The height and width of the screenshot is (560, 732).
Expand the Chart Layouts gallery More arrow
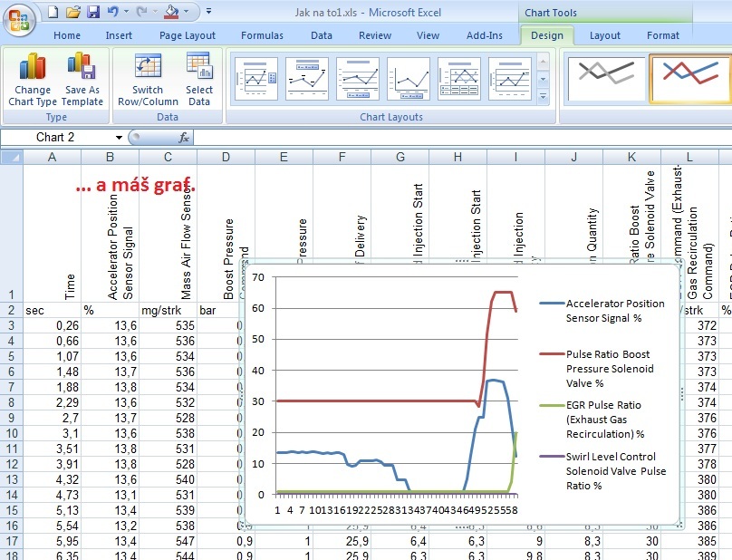(543, 96)
